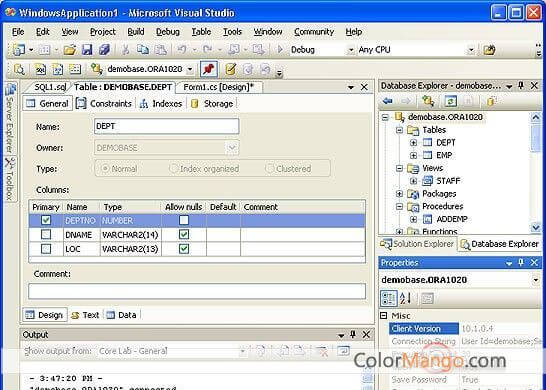Open the Owner DEMOBASE dropdown

pyautogui.click(x=232, y=148)
